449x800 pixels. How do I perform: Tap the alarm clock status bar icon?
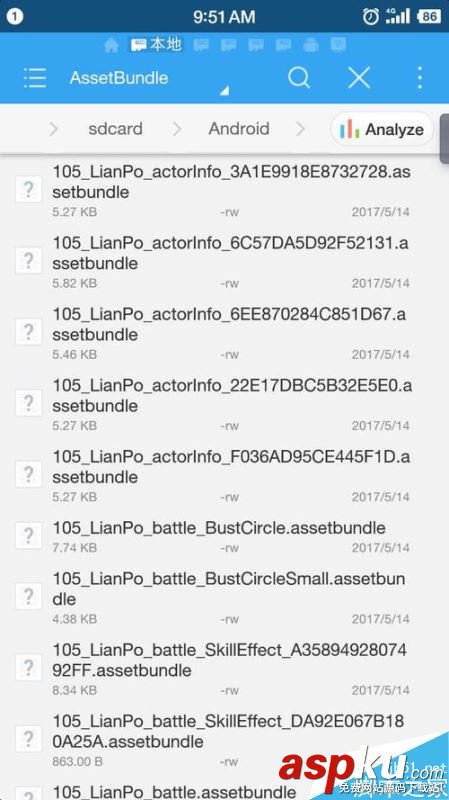tap(371, 16)
